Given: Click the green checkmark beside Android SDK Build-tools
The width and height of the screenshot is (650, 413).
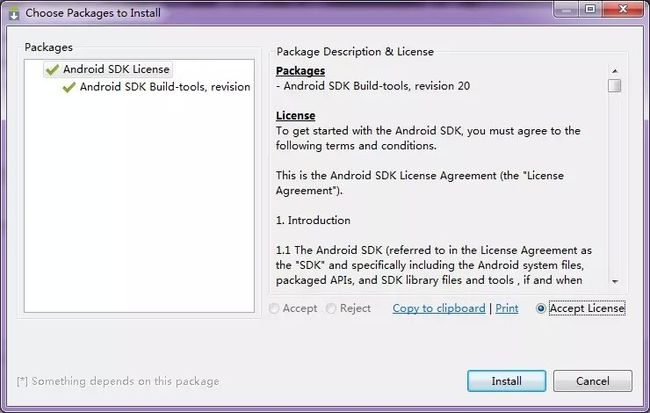Looking at the screenshot, I should [x=69, y=87].
